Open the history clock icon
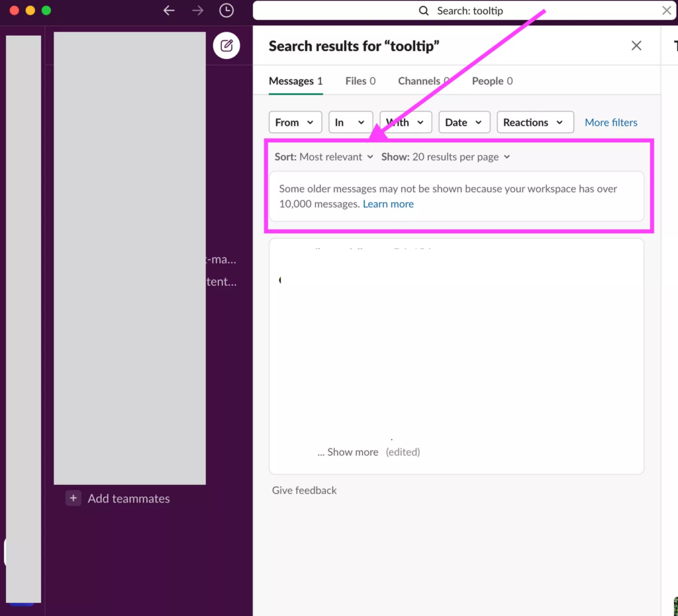This screenshot has height=616, width=678. click(x=226, y=11)
